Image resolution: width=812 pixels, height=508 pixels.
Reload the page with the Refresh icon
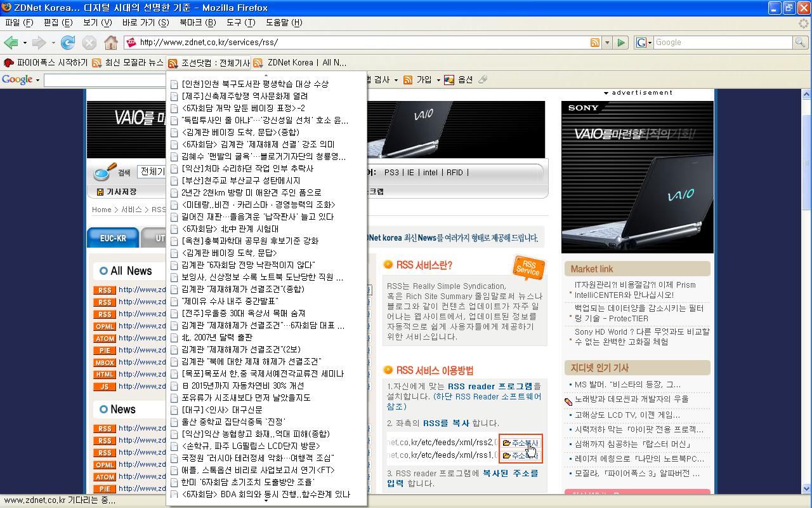pos(68,43)
